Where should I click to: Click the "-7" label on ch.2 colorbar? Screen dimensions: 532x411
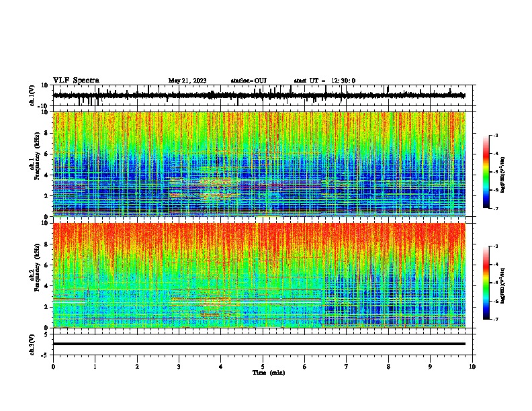click(x=496, y=319)
